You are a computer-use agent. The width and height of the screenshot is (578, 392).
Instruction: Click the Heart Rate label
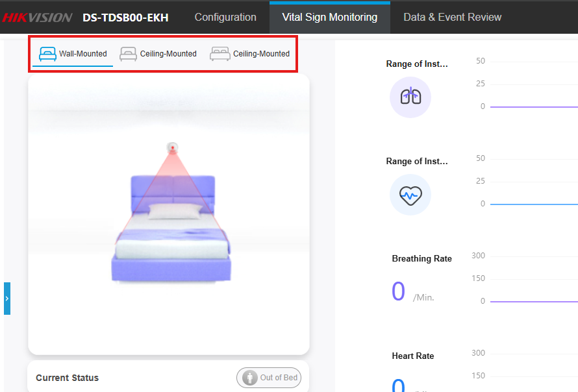[412, 356]
